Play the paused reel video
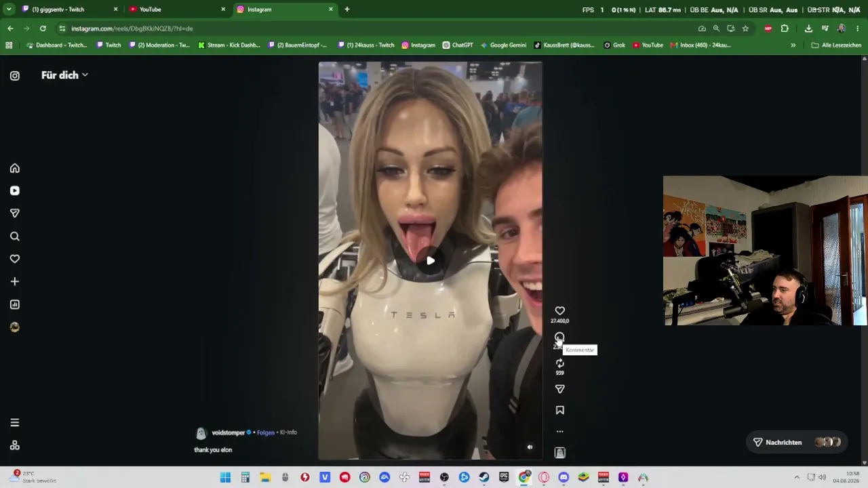The width and height of the screenshot is (868, 488). 430,261
